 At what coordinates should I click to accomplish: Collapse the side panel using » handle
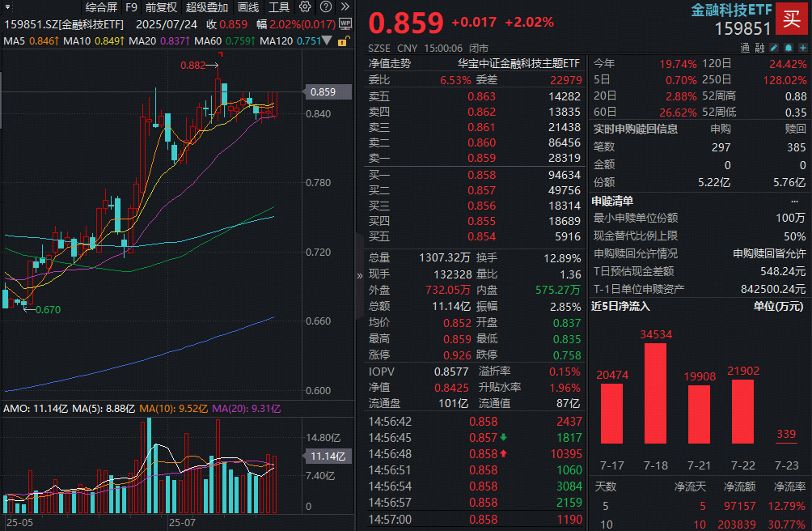tap(360, 276)
